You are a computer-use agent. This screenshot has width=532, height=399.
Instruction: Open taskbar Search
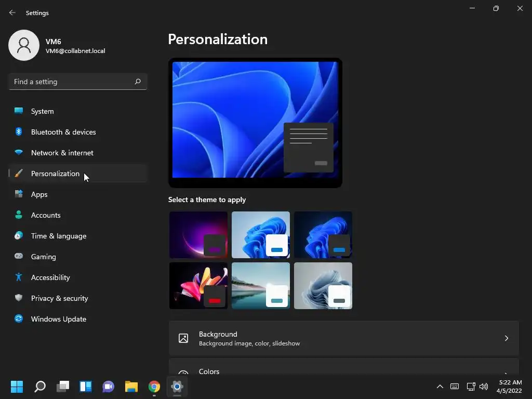40,387
